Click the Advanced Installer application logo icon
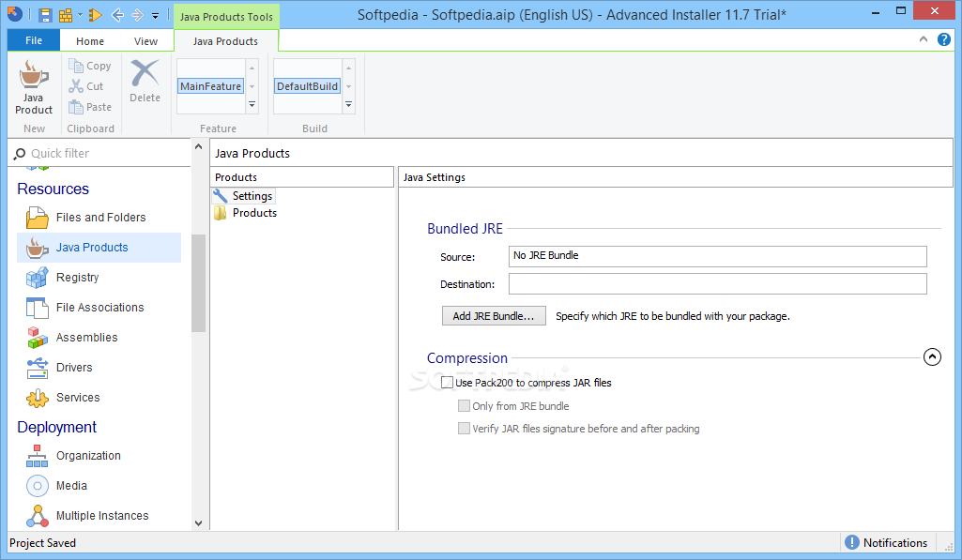 click(14, 14)
